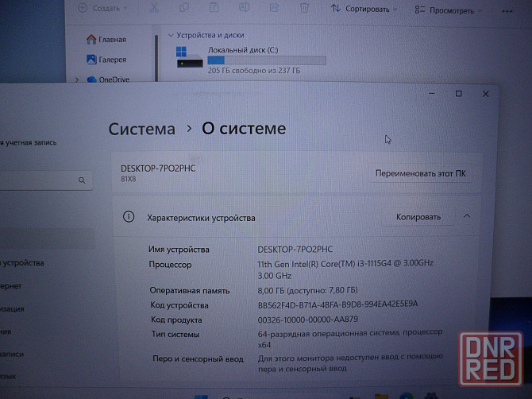Click DESKTOP-7PO2PHC value in device specs

click(x=295, y=250)
